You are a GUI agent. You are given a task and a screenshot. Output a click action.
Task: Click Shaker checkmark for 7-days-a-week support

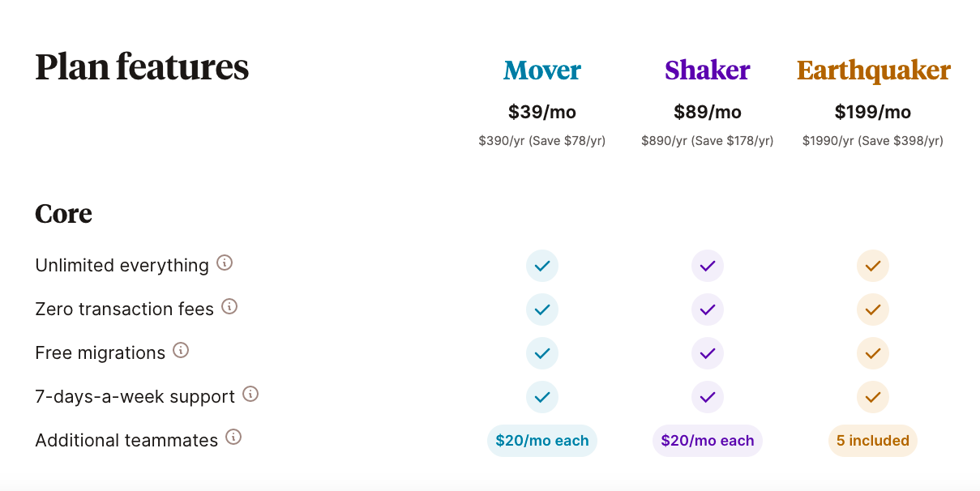pos(708,397)
